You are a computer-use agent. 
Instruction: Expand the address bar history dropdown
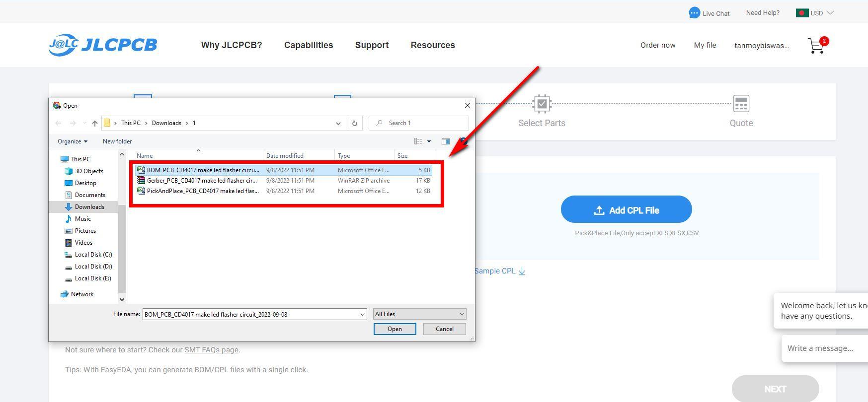pyautogui.click(x=338, y=123)
